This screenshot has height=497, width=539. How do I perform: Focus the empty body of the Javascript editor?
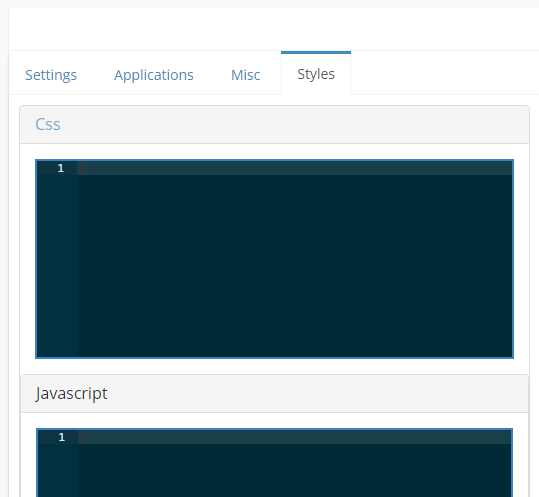(x=295, y=470)
